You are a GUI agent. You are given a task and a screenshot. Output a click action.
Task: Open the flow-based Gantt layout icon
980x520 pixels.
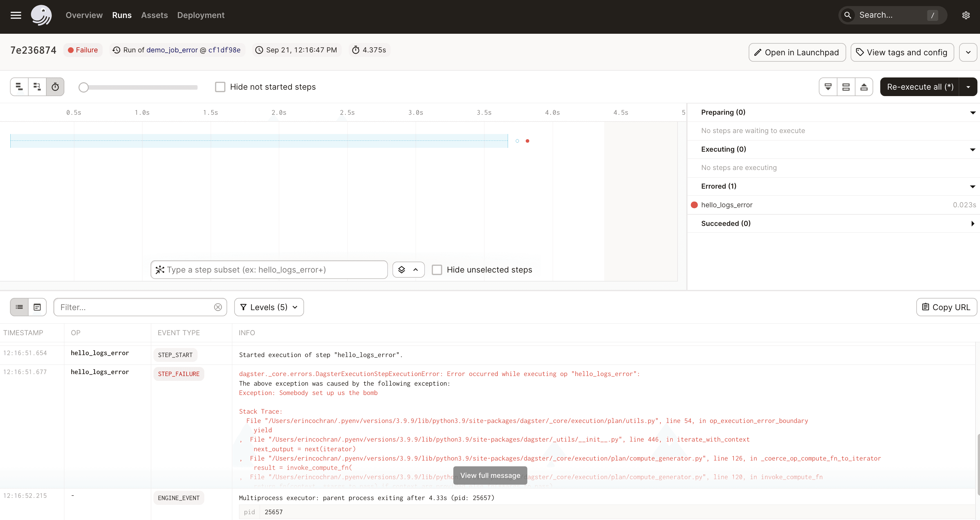pyautogui.click(x=37, y=87)
